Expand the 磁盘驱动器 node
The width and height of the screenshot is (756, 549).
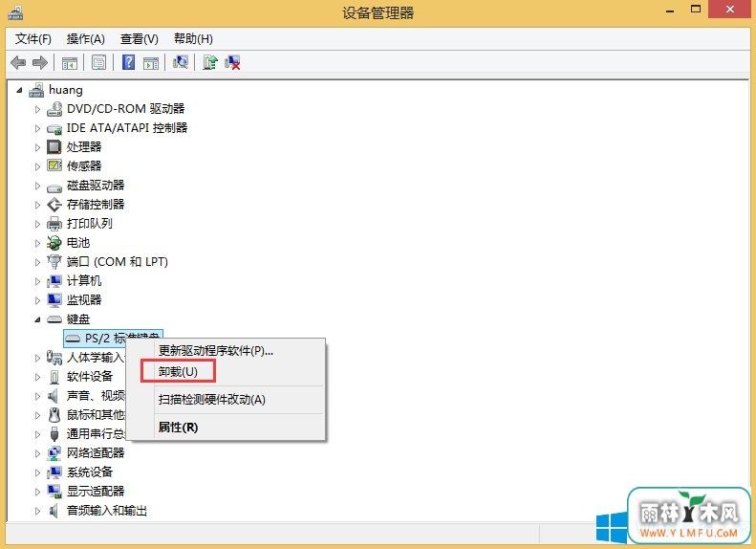(37, 186)
